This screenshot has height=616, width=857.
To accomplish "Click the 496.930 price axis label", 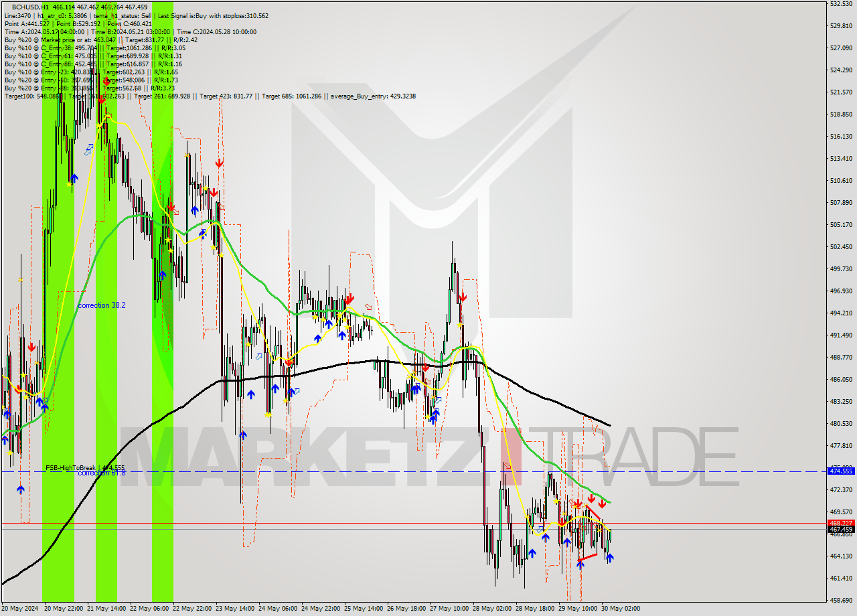I will [840, 291].
